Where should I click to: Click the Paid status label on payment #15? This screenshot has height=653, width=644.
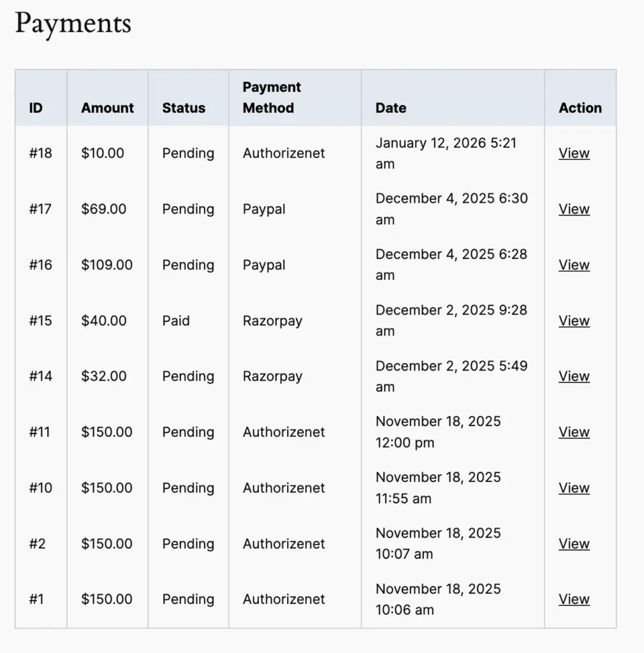coord(175,321)
